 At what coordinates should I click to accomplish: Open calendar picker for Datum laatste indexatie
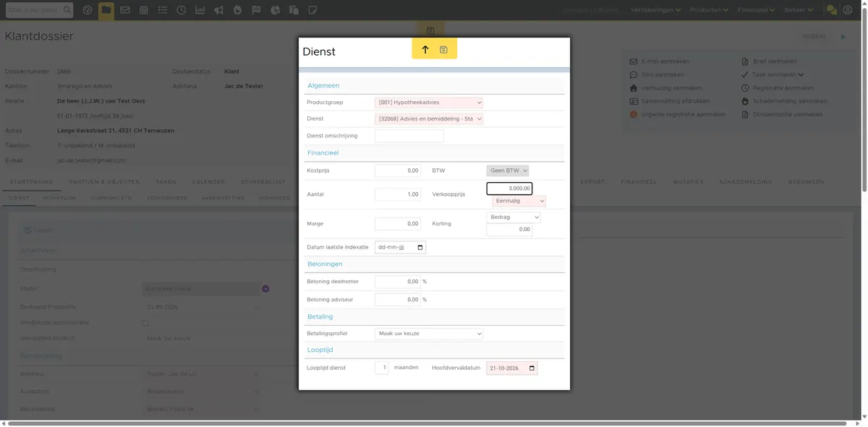click(x=421, y=247)
